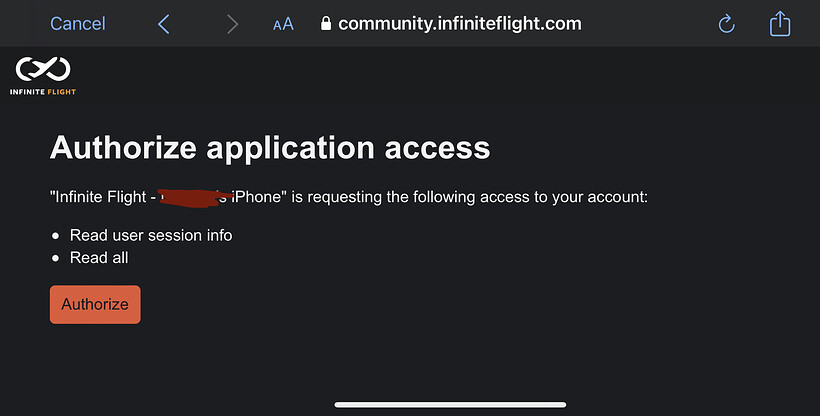Click the word iPhone in the request text
The image size is (820, 416).
260,197
